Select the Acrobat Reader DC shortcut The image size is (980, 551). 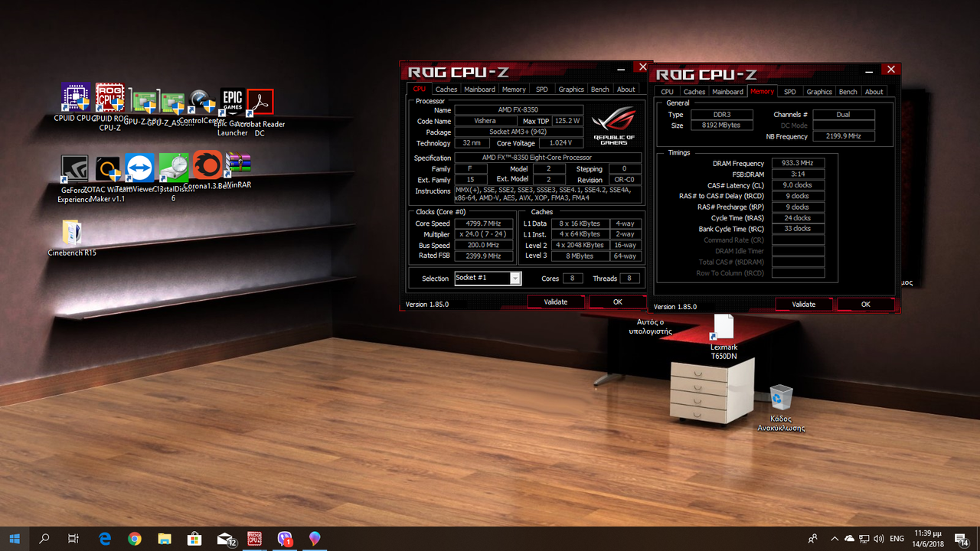coord(260,112)
